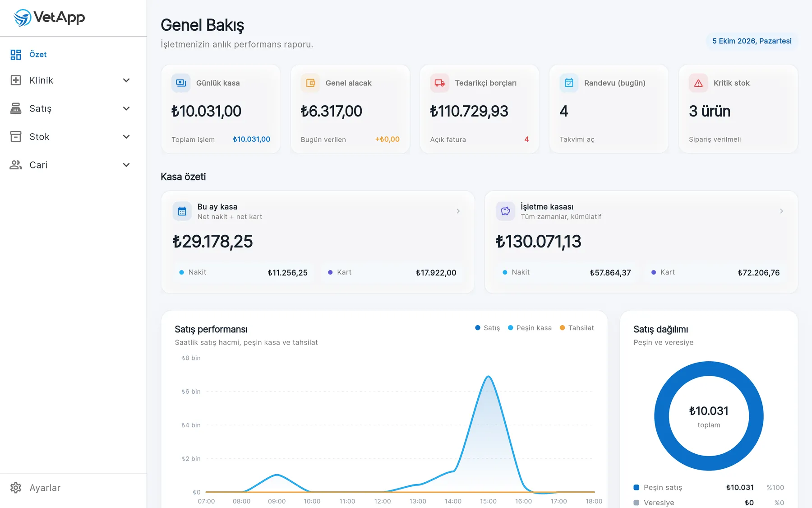Click the Günlük kasa cash icon
The height and width of the screenshot is (508, 812).
coord(181,83)
